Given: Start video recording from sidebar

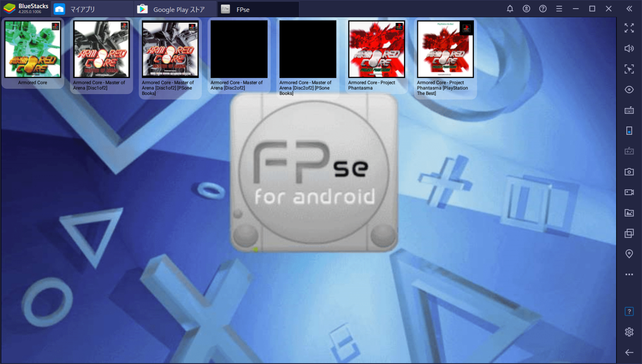Looking at the screenshot, I should tap(629, 192).
